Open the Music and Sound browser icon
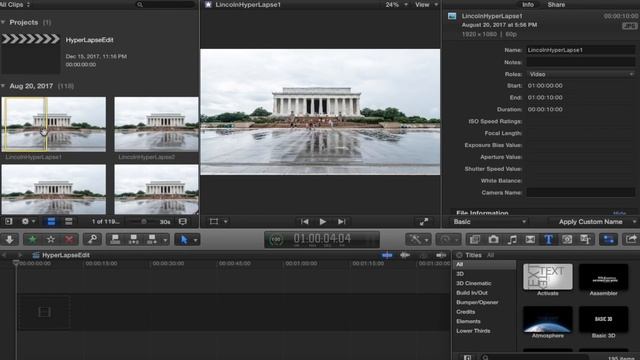640x360 pixels. pyautogui.click(x=512, y=239)
